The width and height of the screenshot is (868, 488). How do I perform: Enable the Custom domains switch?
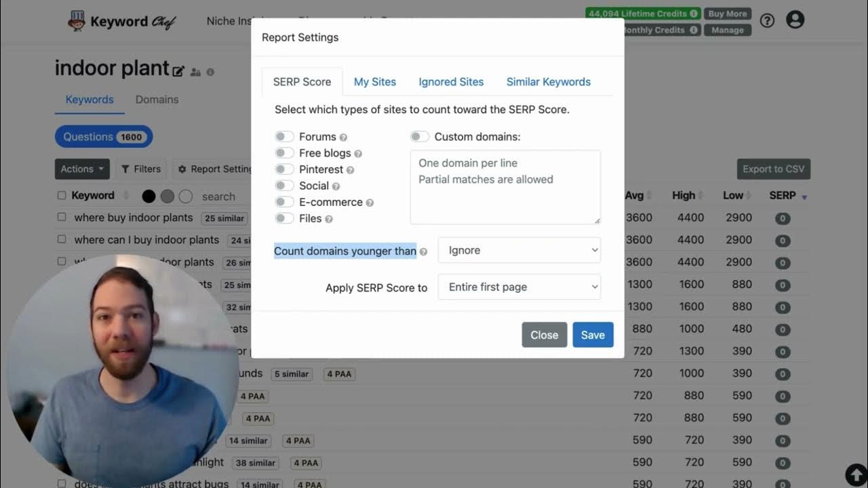coord(420,137)
